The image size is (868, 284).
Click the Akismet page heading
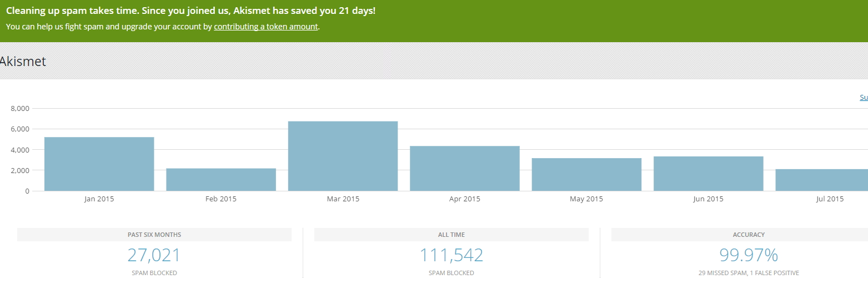tap(22, 62)
